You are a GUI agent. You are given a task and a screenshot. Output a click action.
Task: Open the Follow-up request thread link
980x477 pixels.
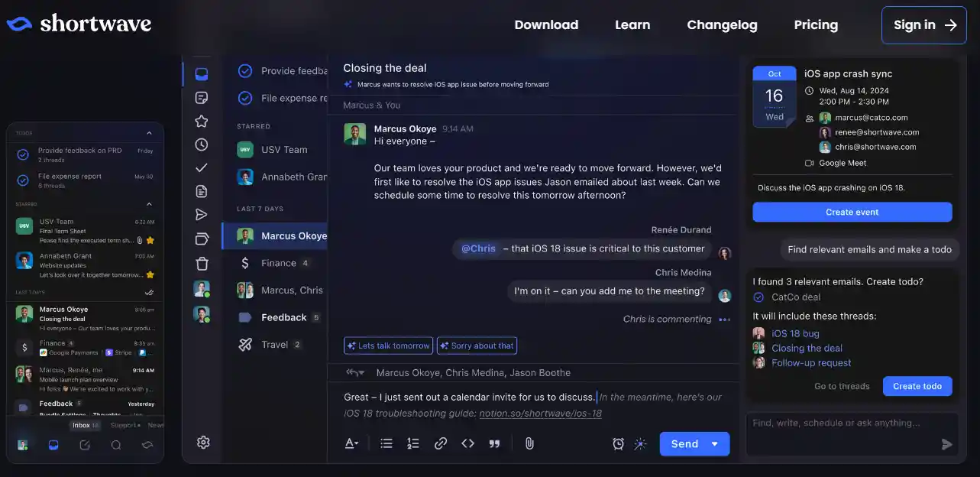pyautogui.click(x=811, y=362)
